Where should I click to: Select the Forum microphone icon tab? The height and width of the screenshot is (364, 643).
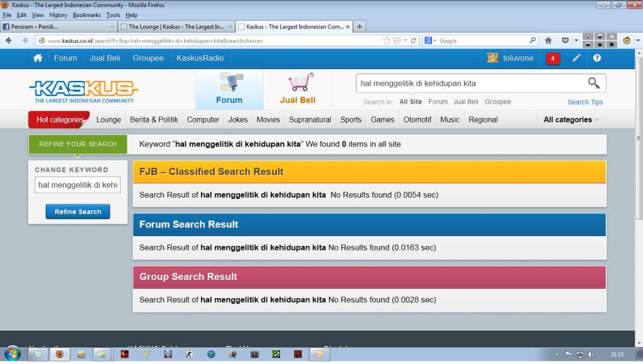point(230,89)
